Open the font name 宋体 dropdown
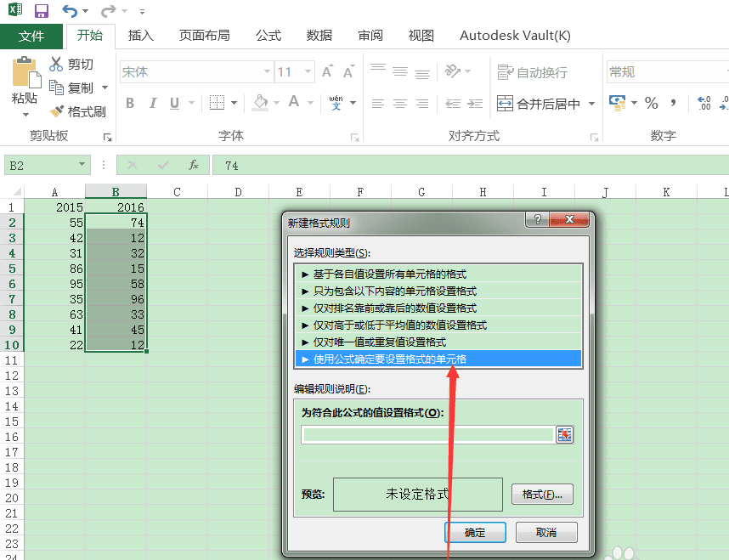Image resolution: width=729 pixels, height=560 pixels. [x=267, y=71]
